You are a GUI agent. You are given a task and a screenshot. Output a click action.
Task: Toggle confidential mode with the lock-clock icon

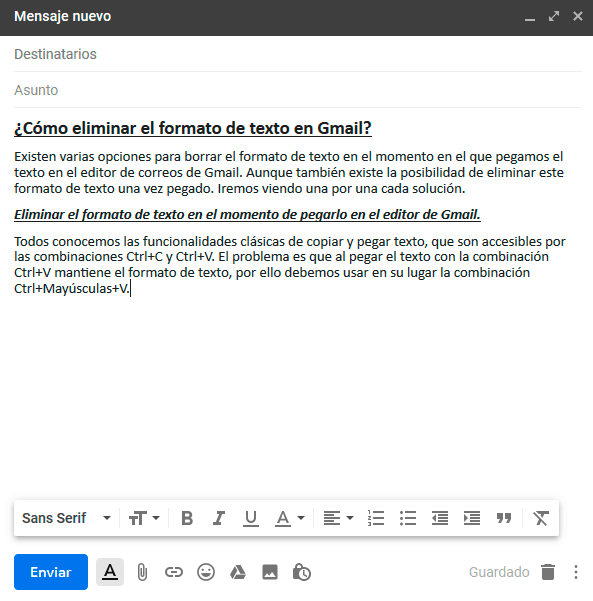click(302, 572)
